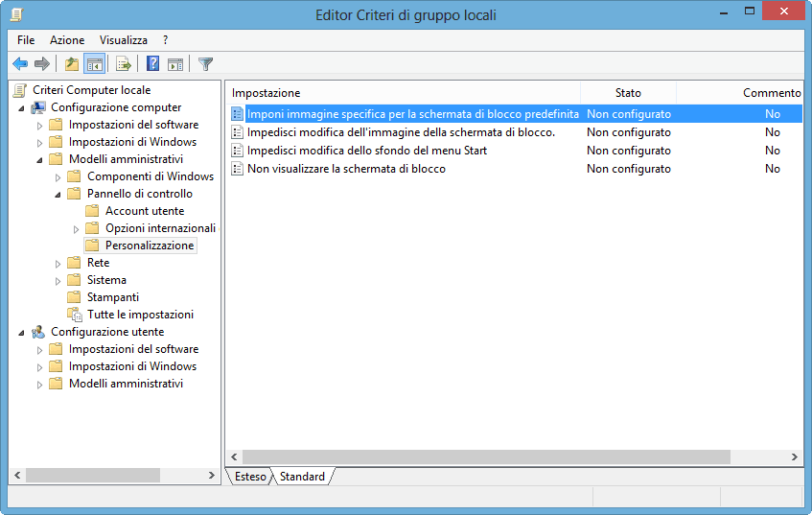Select Impedisci modifica dello sfondo del menu Start
Screen dimensions: 812x515
[x=367, y=151]
